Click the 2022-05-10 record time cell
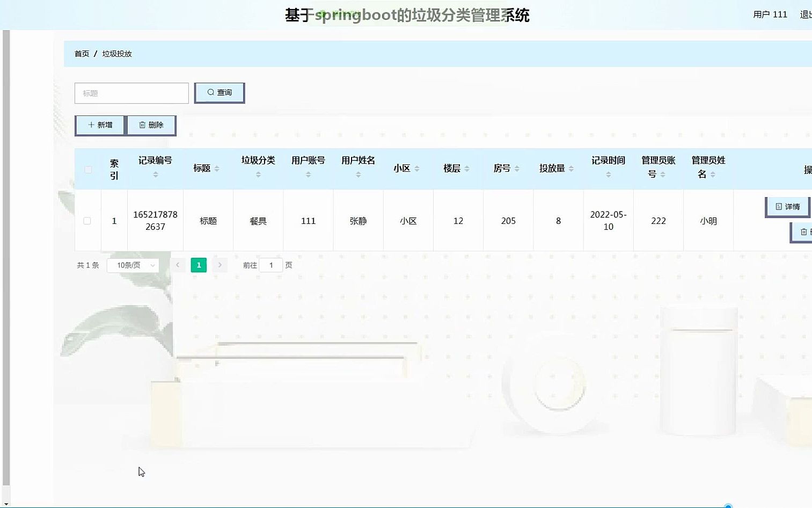 point(608,221)
